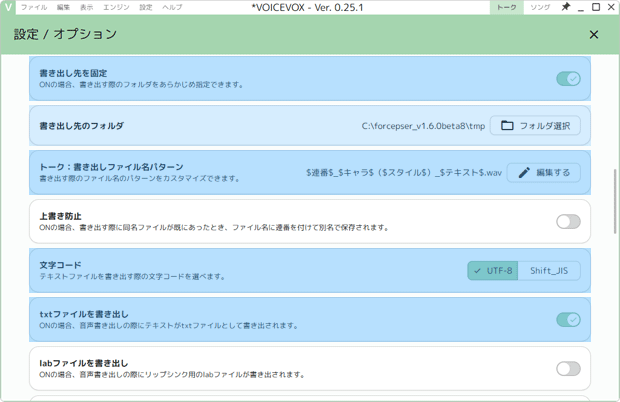
Task: Open the 表示 menu
Action: click(87, 7)
